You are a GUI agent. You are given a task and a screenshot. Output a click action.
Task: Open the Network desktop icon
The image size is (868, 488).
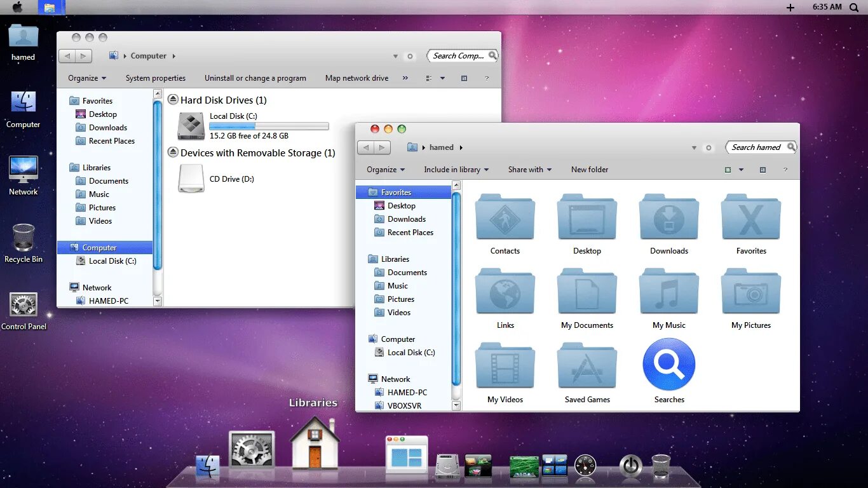point(24,170)
